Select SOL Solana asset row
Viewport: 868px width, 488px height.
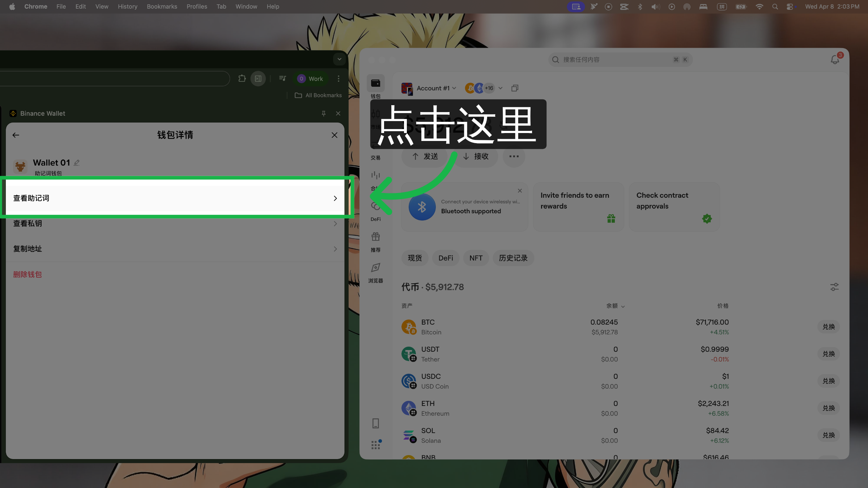pos(620,435)
